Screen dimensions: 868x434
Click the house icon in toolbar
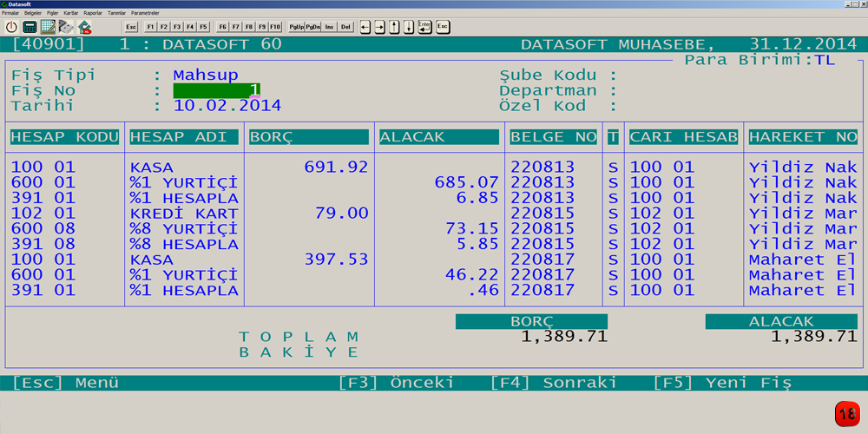[84, 26]
